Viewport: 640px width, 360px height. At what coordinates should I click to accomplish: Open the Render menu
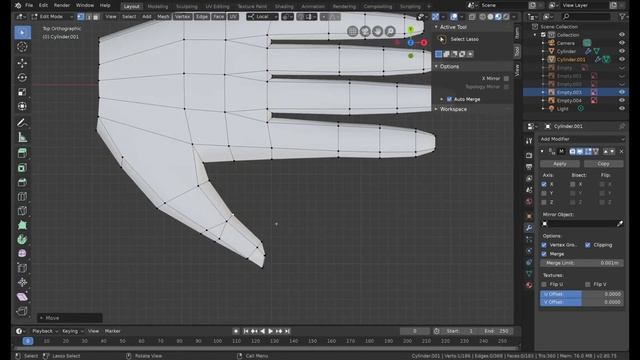point(62,5)
